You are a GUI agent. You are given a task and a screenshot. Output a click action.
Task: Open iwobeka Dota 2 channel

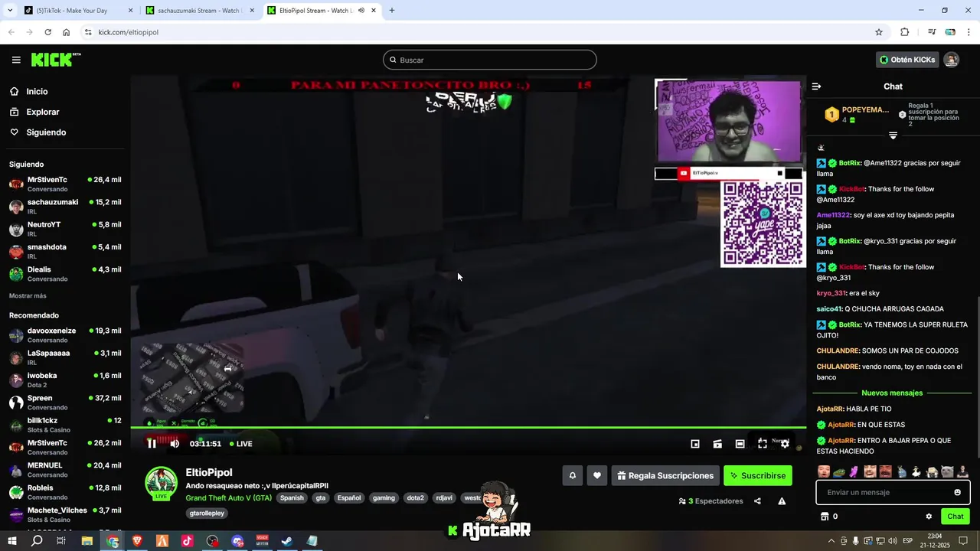(x=65, y=380)
